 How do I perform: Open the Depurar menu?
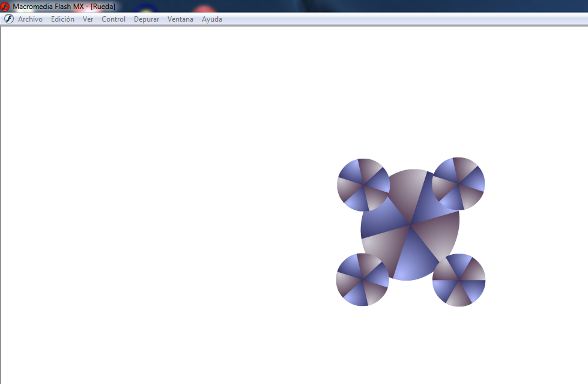[147, 19]
